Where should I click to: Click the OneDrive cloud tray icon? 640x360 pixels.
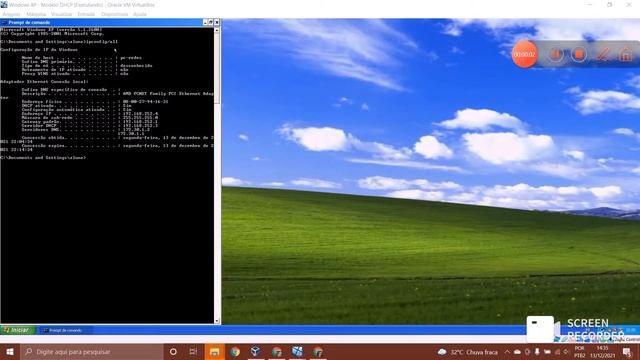pos(517,352)
